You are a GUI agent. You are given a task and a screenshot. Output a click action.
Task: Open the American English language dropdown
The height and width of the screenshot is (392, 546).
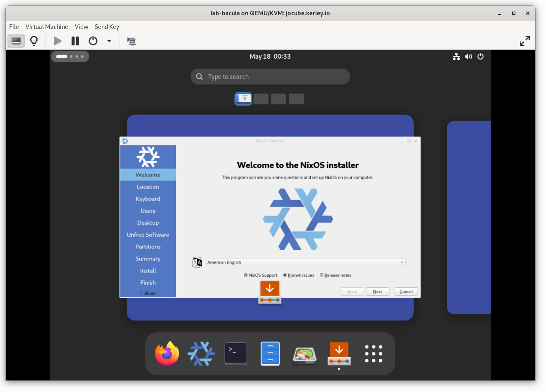point(306,262)
